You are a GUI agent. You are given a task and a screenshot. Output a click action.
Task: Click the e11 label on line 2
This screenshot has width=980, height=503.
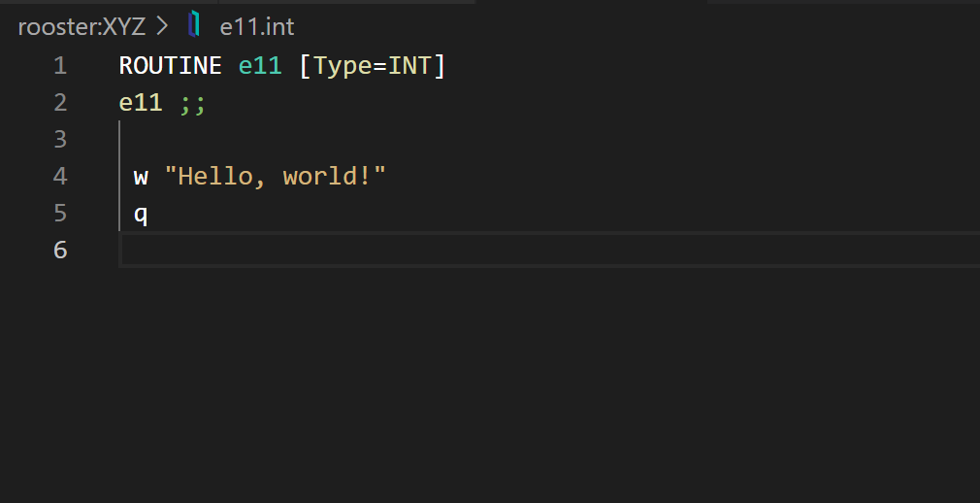[x=141, y=103]
